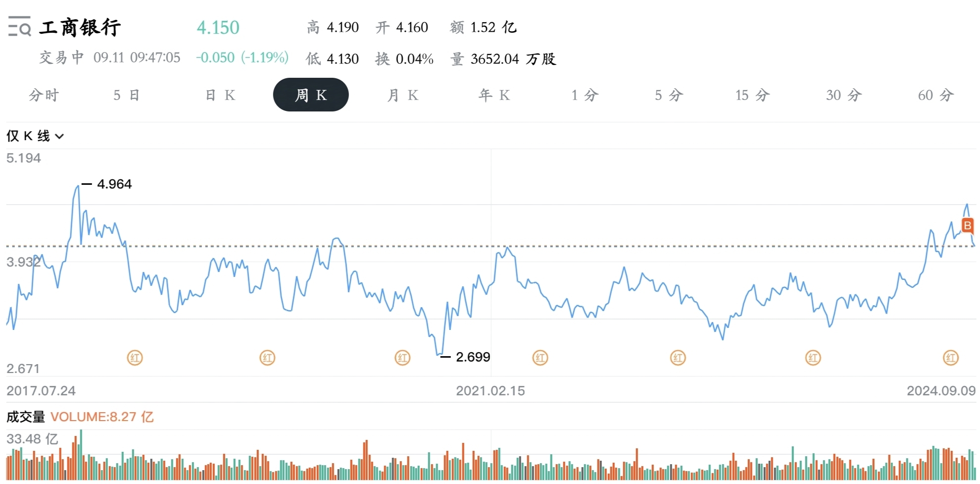Image resolution: width=980 pixels, height=484 pixels.
Task: Open the 仅K线 indicator dropdown
Action: coord(35,136)
